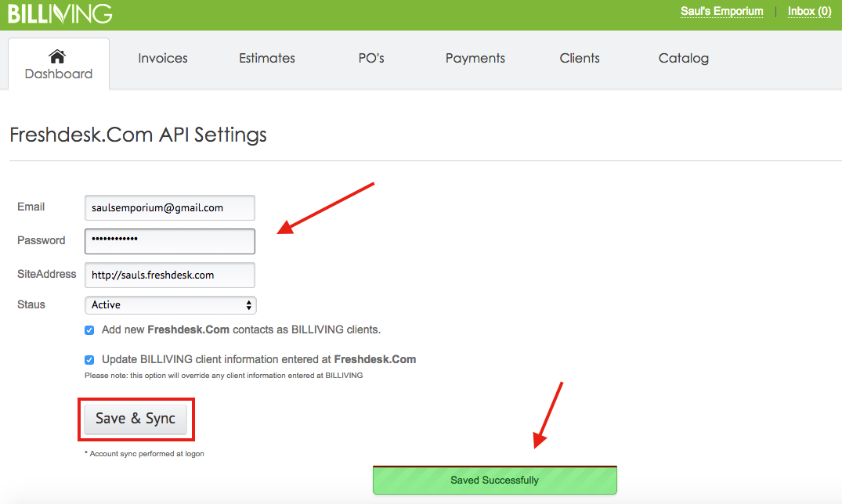This screenshot has width=842, height=504.
Task: Edit the SiteAddress field
Action: [170, 275]
